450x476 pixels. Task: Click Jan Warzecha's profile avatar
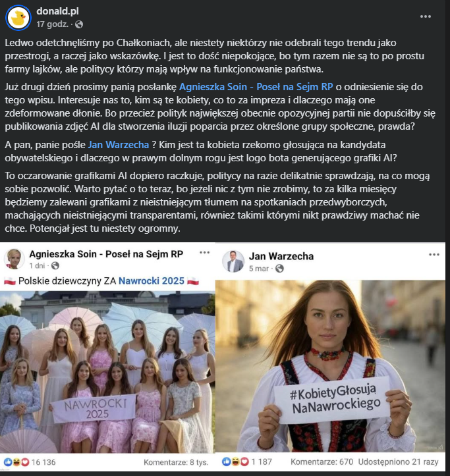point(233,261)
